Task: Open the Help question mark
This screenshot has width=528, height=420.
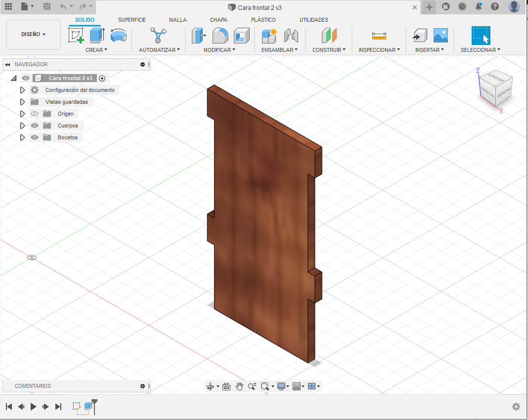Action: 495,6
